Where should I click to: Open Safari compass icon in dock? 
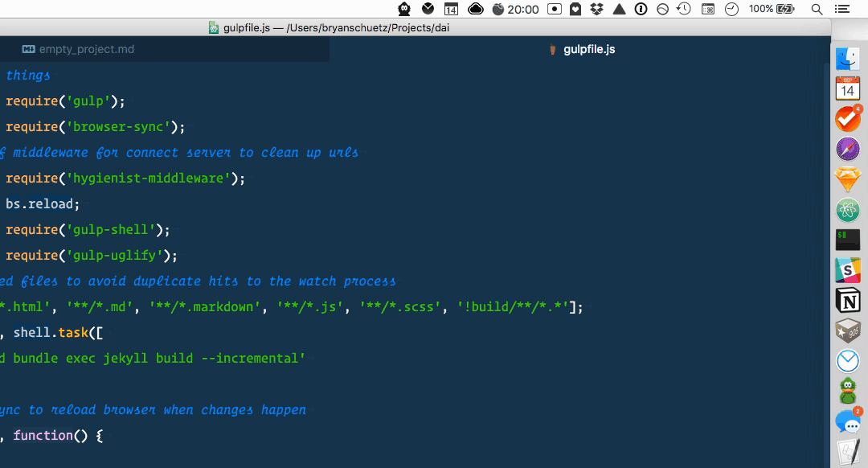pyautogui.click(x=848, y=149)
